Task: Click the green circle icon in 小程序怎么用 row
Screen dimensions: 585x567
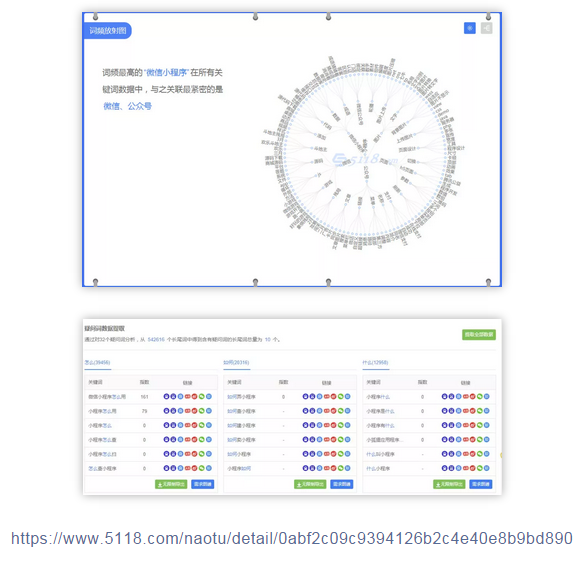Action: click(x=201, y=411)
